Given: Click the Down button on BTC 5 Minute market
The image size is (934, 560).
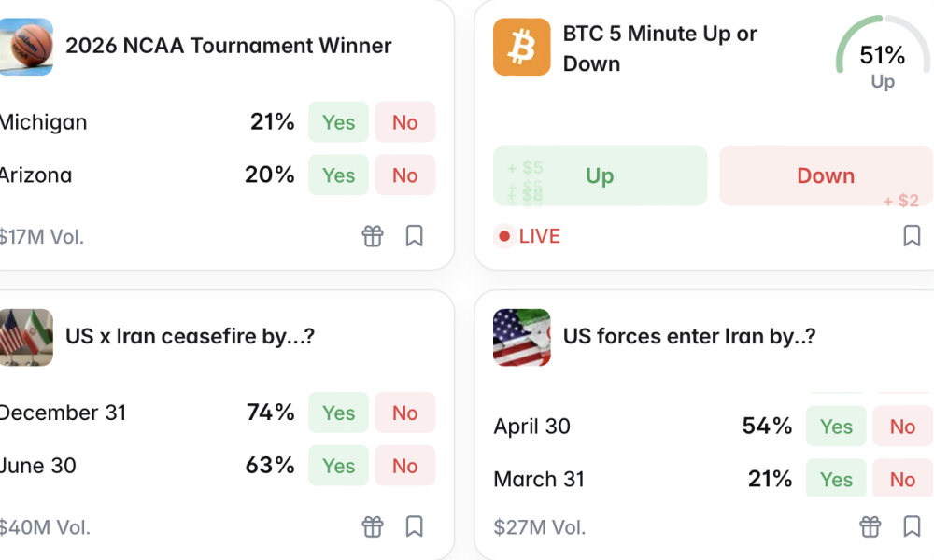Looking at the screenshot, I should coord(826,175).
